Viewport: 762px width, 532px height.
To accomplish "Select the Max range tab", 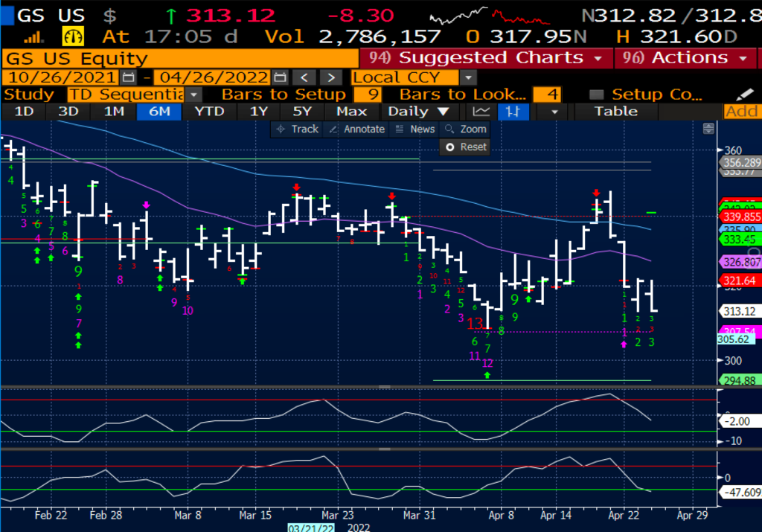I will pos(351,112).
